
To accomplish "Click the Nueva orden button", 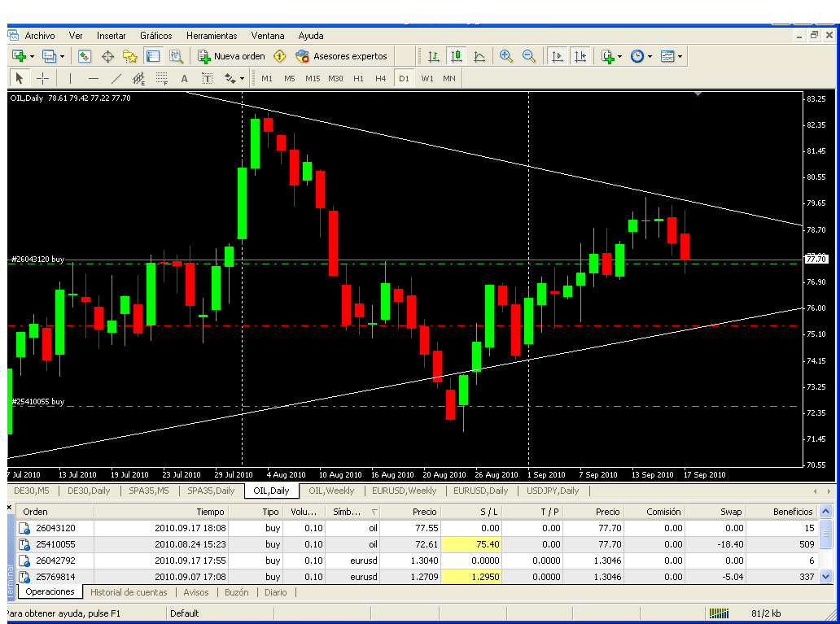I will coord(231,55).
